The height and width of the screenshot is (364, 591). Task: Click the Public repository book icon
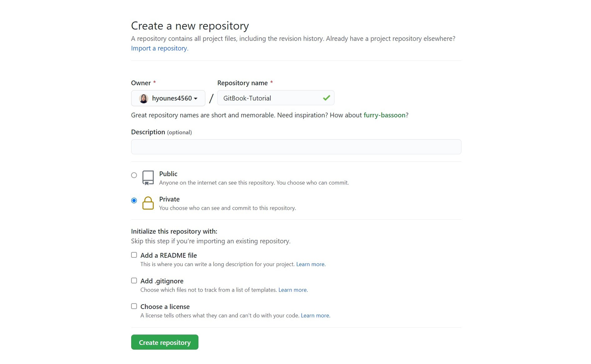(148, 178)
